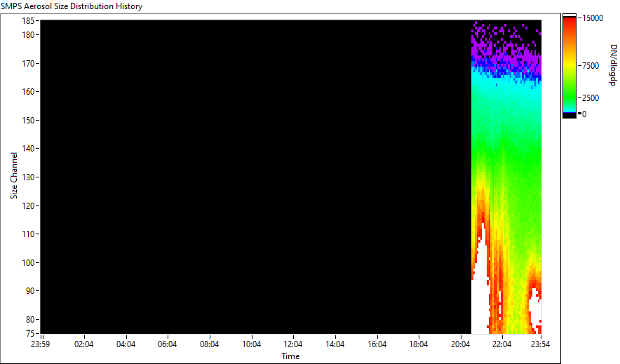The width and height of the screenshot is (620, 364).
Task: Select the 7500 color scale label
Action: pyautogui.click(x=591, y=66)
